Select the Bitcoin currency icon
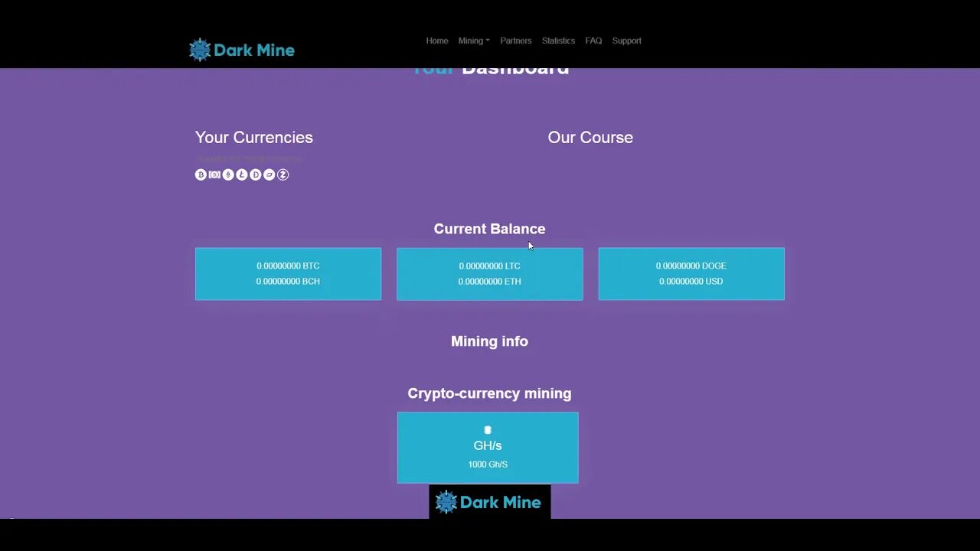 [x=201, y=174]
